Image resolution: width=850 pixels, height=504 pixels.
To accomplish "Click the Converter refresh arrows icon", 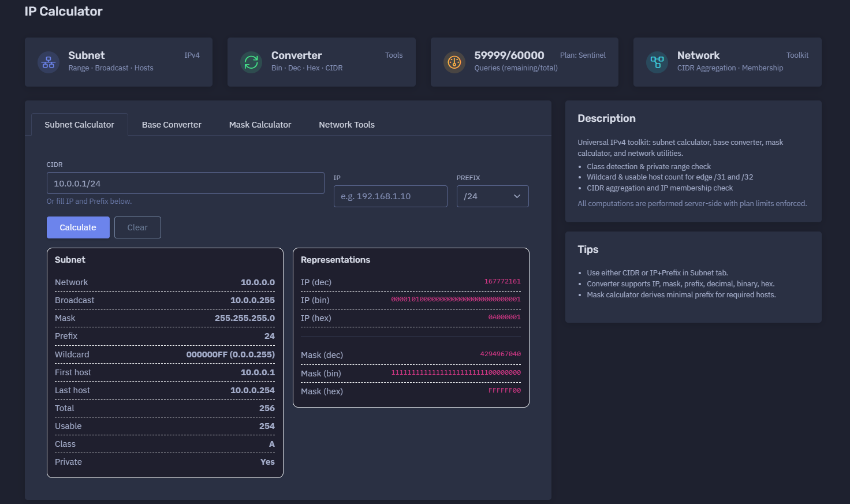I will pyautogui.click(x=251, y=62).
